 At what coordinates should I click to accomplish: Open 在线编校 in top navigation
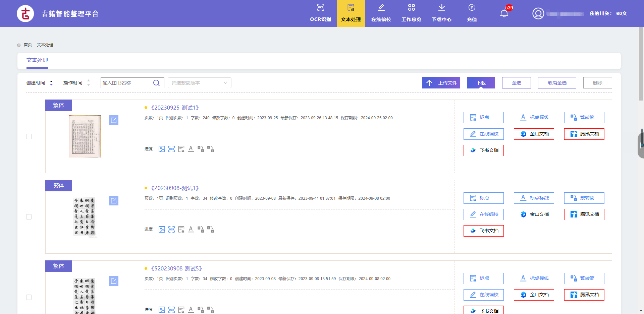coord(381,13)
